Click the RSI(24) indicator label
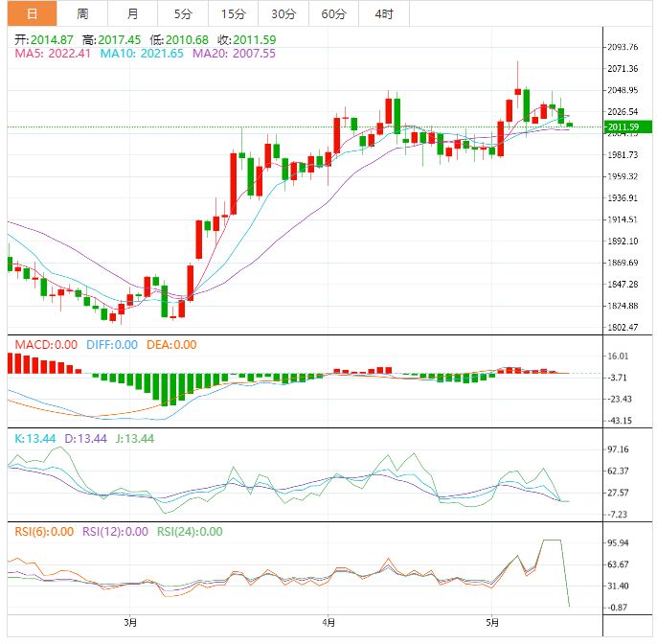Viewport: 657px width, 644px height. pos(190,531)
